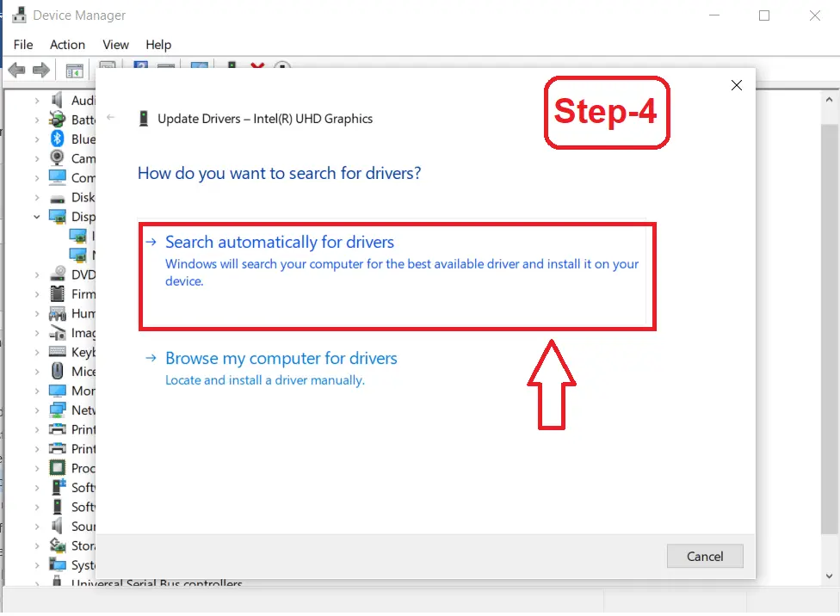Click the back arrow in Update Drivers dialog
Viewport: 840px width, 616px height.
(111, 117)
